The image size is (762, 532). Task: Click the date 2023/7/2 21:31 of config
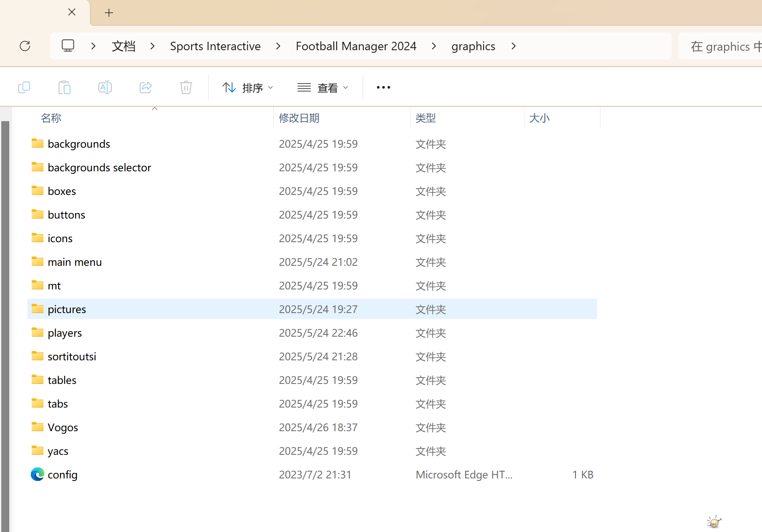click(315, 475)
